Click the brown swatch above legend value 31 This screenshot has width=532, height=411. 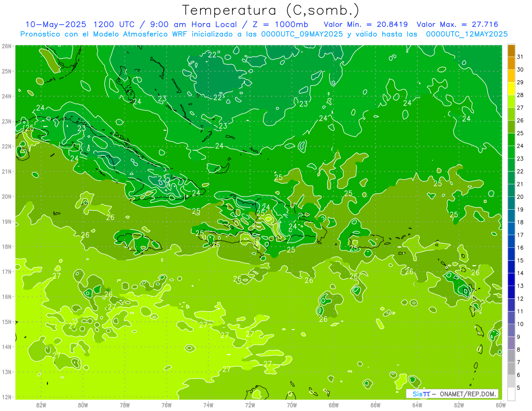[511, 51]
